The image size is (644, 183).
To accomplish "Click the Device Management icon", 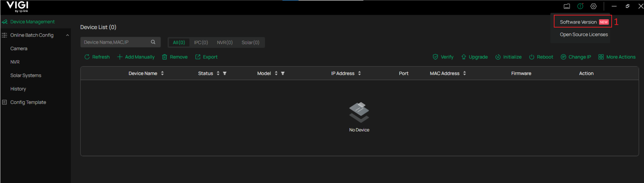I will click(x=4, y=22).
